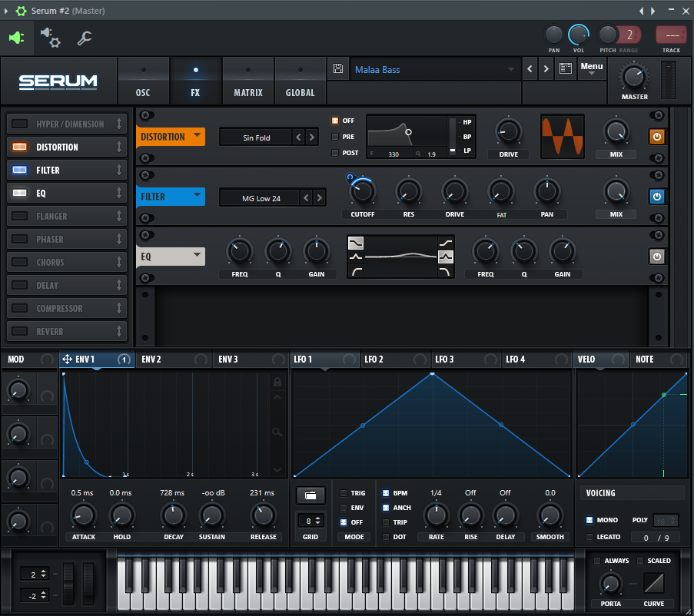Select next distortion type arrow
Image resolution: width=694 pixels, height=616 pixels.
point(311,137)
